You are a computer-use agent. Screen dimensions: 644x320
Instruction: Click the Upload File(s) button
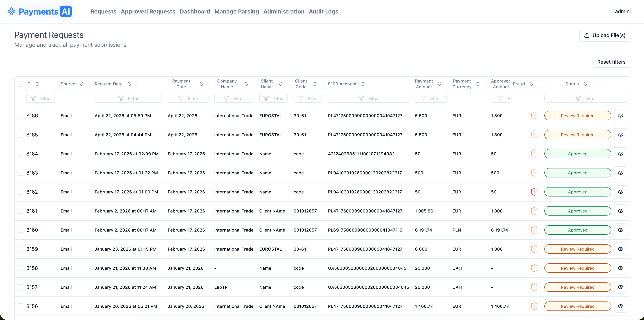click(604, 35)
